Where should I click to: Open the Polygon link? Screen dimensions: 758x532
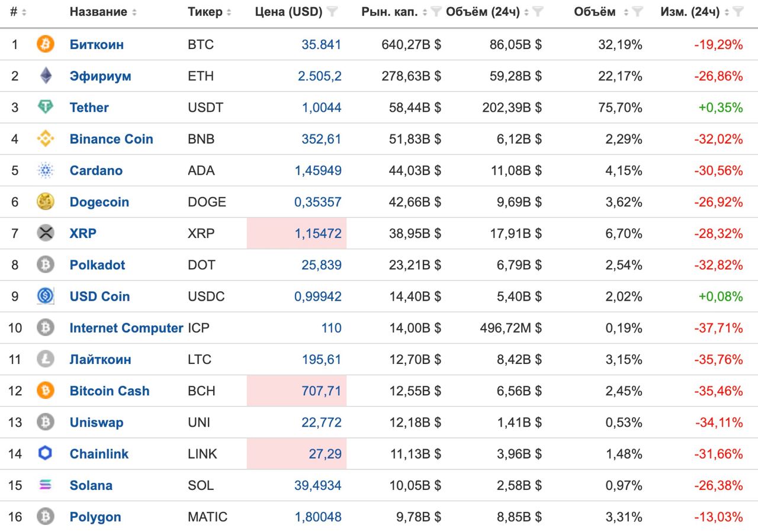[x=95, y=517]
